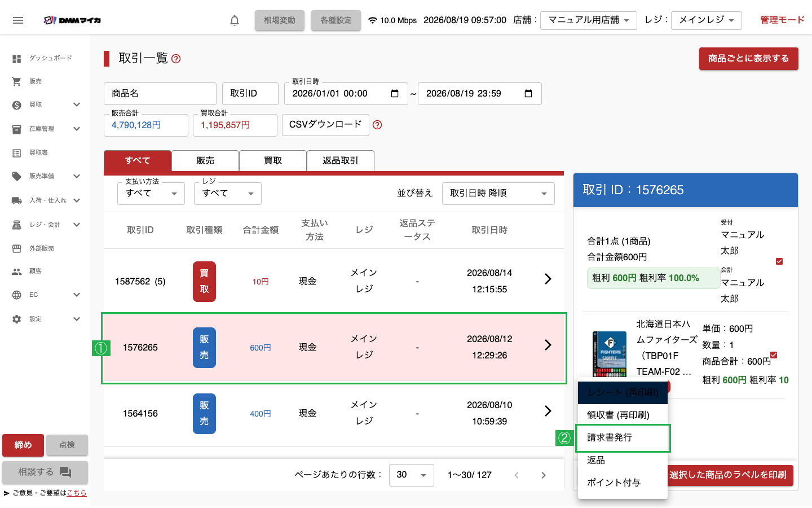Show help next to 取引一覧 title
The image size is (812, 508).
click(176, 59)
